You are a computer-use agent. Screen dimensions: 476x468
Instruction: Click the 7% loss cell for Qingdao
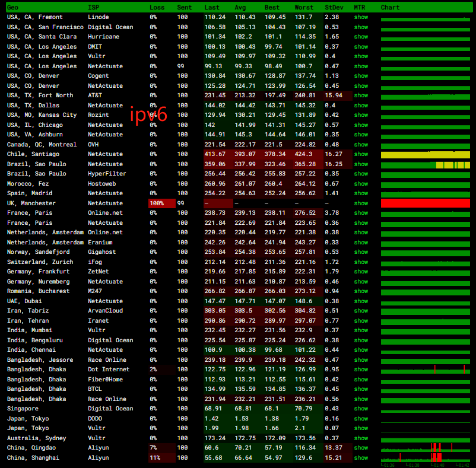pos(162,448)
